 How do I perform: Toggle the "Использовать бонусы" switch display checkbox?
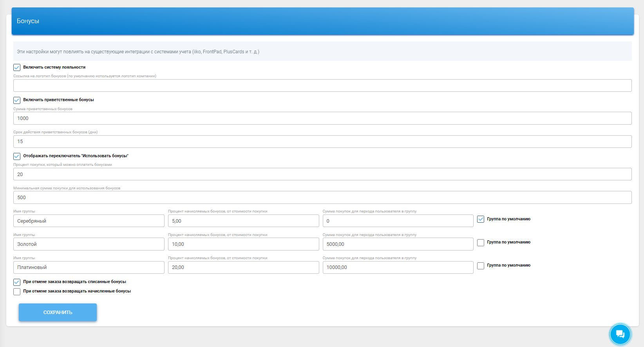click(x=17, y=156)
